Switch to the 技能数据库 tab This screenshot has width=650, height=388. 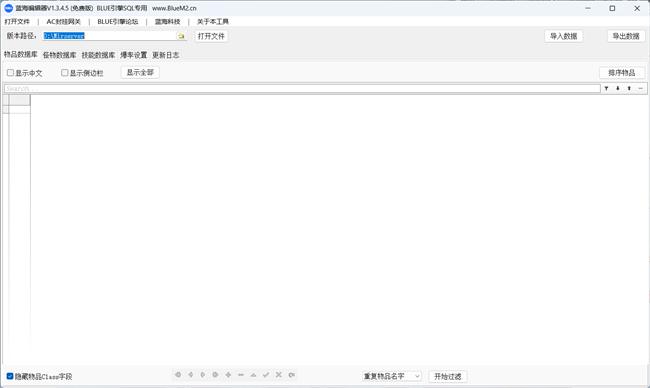(98, 55)
